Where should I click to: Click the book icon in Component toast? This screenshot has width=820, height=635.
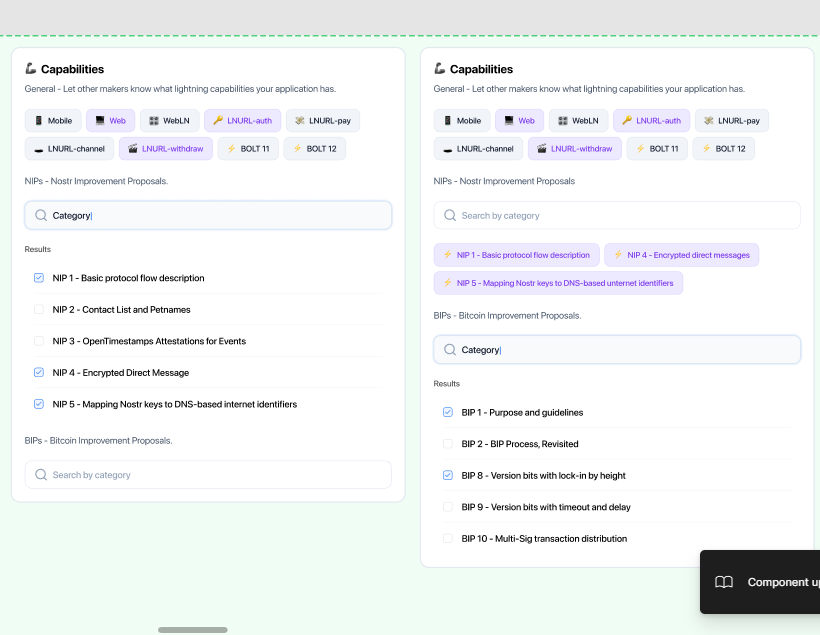click(x=724, y=582)
